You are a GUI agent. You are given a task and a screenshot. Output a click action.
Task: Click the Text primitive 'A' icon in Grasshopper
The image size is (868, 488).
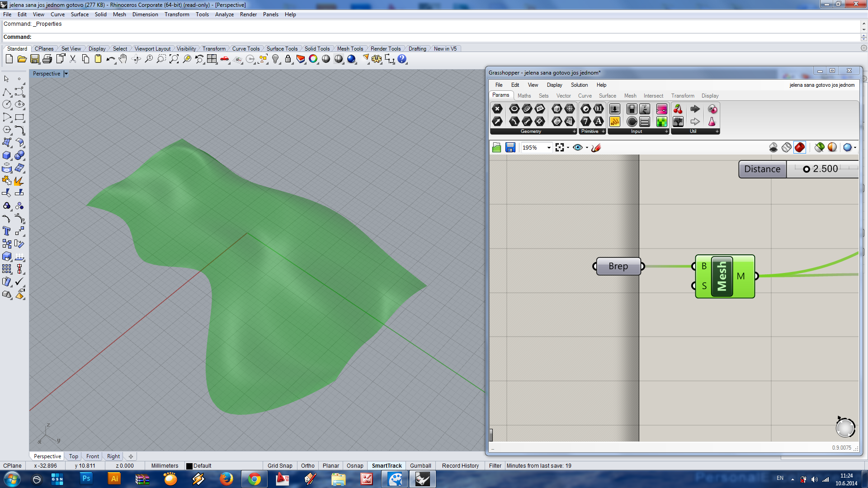[x=599, y=121]
